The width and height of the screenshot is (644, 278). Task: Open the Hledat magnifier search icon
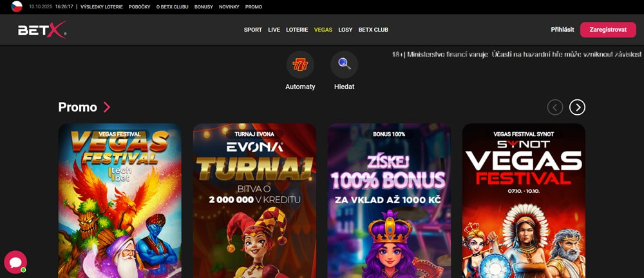point(344,65)
